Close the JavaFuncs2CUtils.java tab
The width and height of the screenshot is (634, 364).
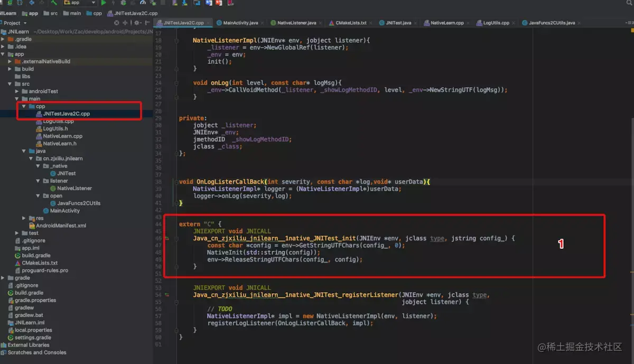point(580,23)
